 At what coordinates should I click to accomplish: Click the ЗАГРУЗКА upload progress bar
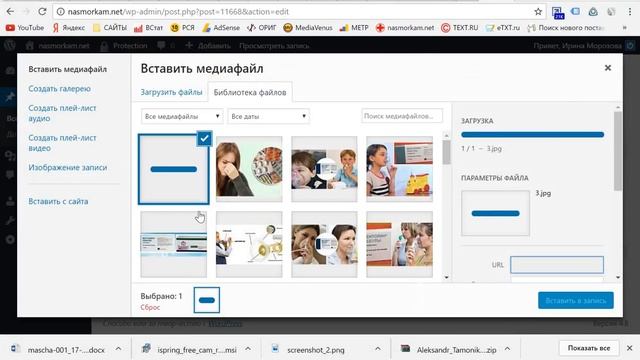[532, 134]
